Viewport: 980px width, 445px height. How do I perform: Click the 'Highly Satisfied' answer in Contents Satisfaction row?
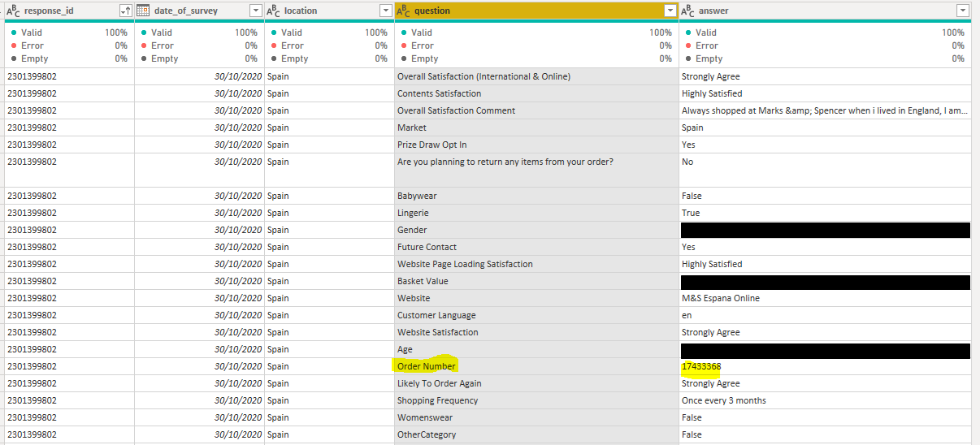click(x=825, y=93)
